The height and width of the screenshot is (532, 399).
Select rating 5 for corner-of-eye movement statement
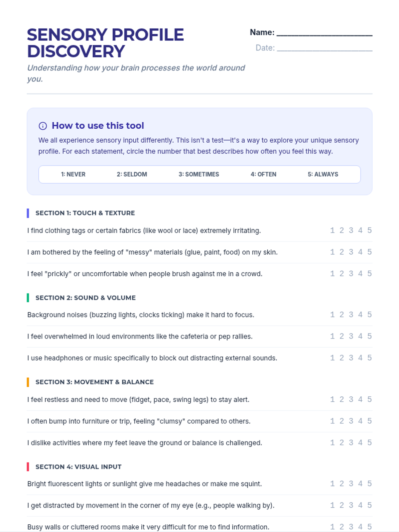[x=369, y=505]
